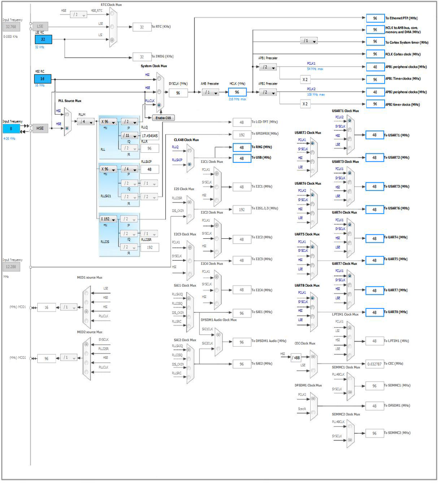Image resolution: width=448 pixels, height=483 pixels.
Task: Click the To SDMMC2 (MHz) value box
Action: click(x=375, y=433)
